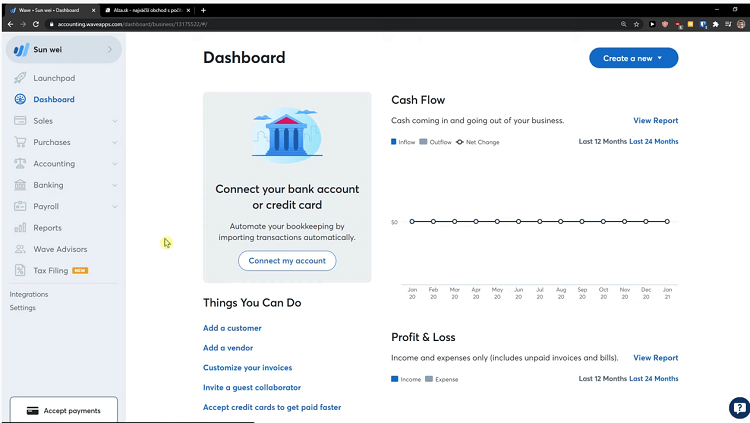Expand the Purchases menu chevron
Image resolution: width=750 pixels, height=423 pixels.
click(x=115, y=143)
